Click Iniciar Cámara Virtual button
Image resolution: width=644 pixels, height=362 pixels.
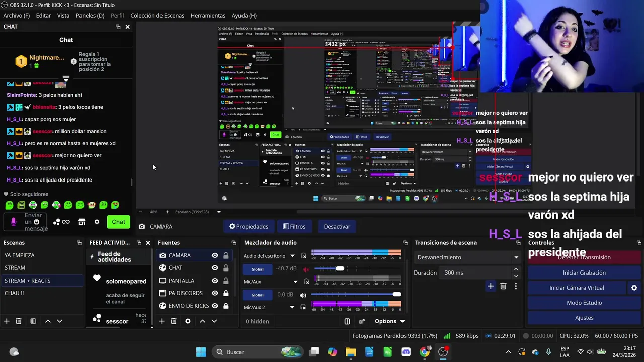(577, 288)
